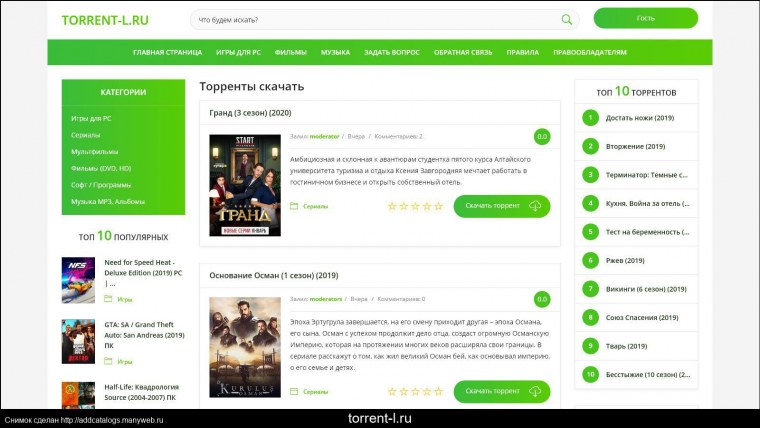Click the 0.0 rating badge on Осман
This screenshot has width=760, height=428.
point(542,299)
